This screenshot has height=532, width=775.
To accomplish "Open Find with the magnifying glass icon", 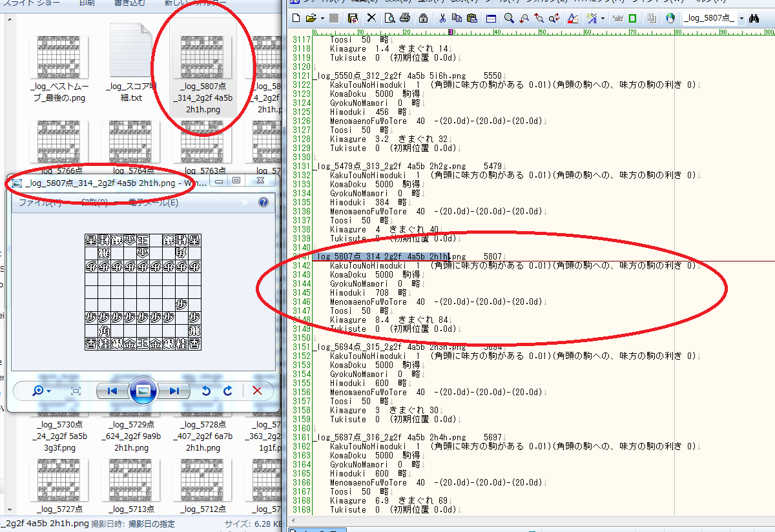I will coord(509,18).
